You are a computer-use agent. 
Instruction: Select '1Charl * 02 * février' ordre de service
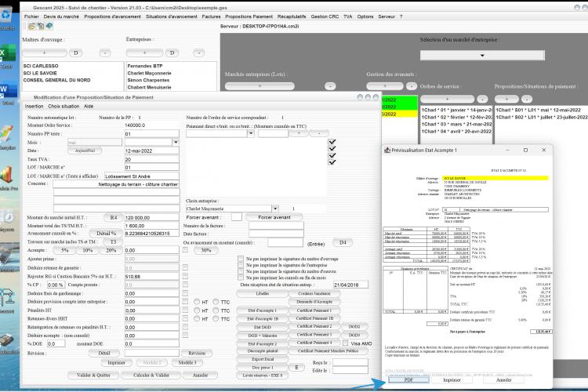[456, 117]
